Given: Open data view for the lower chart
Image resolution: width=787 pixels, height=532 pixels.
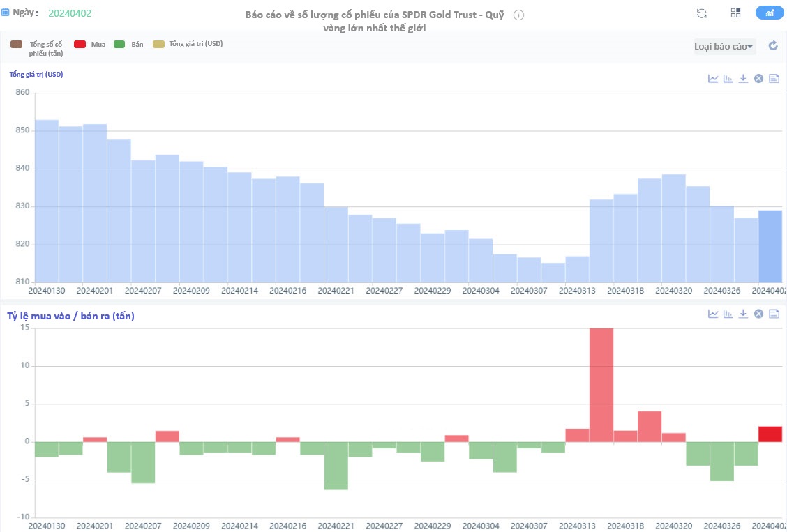Looking at the screenshot, I should pos(774,314).
